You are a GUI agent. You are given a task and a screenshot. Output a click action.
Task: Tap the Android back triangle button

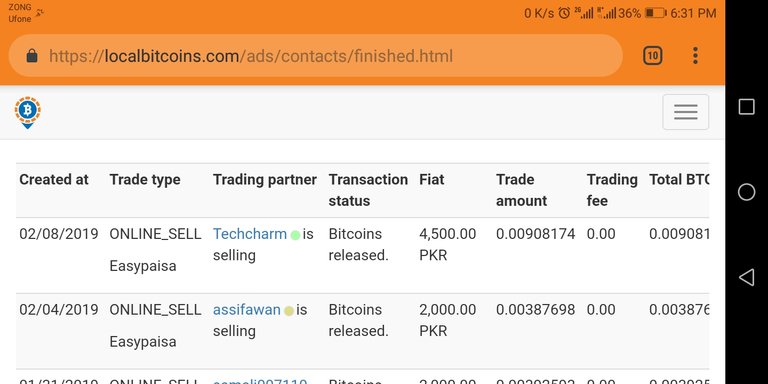[x=746, y=277]
